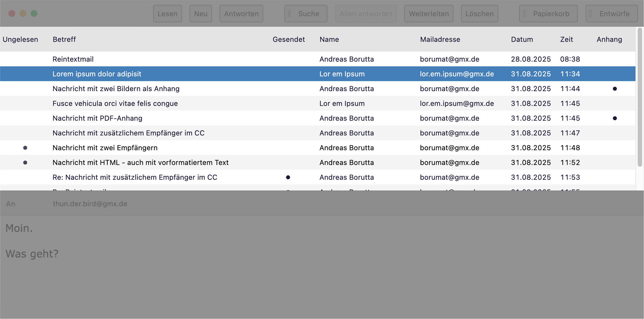
Task: Open the Suche search button
Action: click(x=306, y=14)
